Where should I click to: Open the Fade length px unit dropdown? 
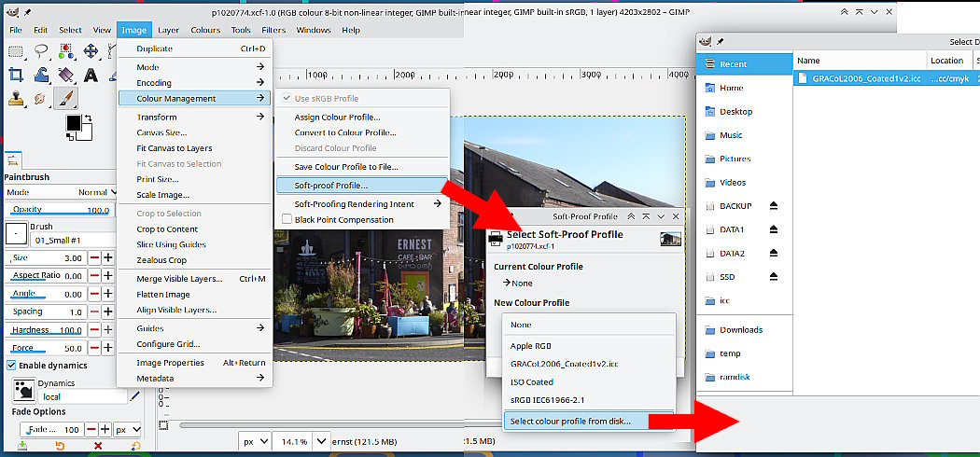tap(129, 430)
